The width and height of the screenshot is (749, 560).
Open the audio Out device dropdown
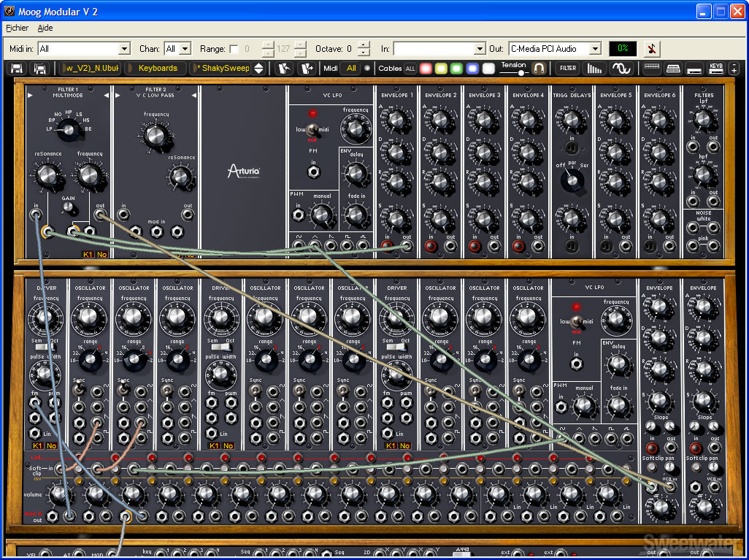pos(555,49)
